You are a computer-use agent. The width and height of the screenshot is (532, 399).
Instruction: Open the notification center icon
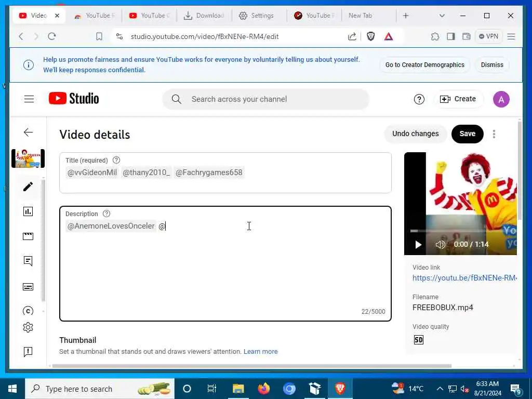click(x=515, y=389)
